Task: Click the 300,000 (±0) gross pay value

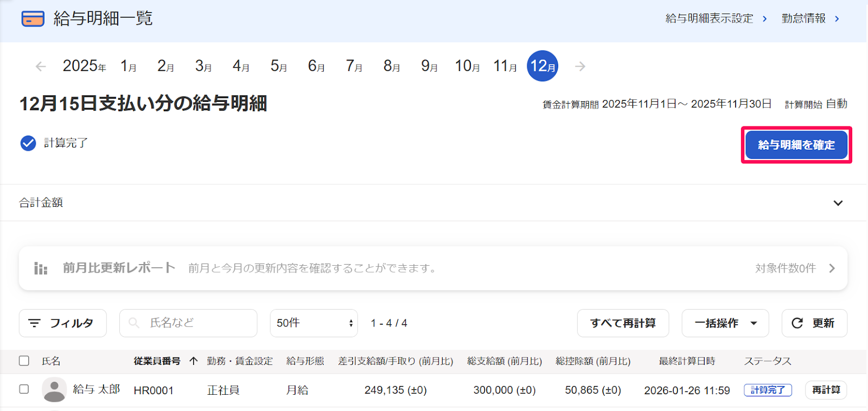Action: 505,390
